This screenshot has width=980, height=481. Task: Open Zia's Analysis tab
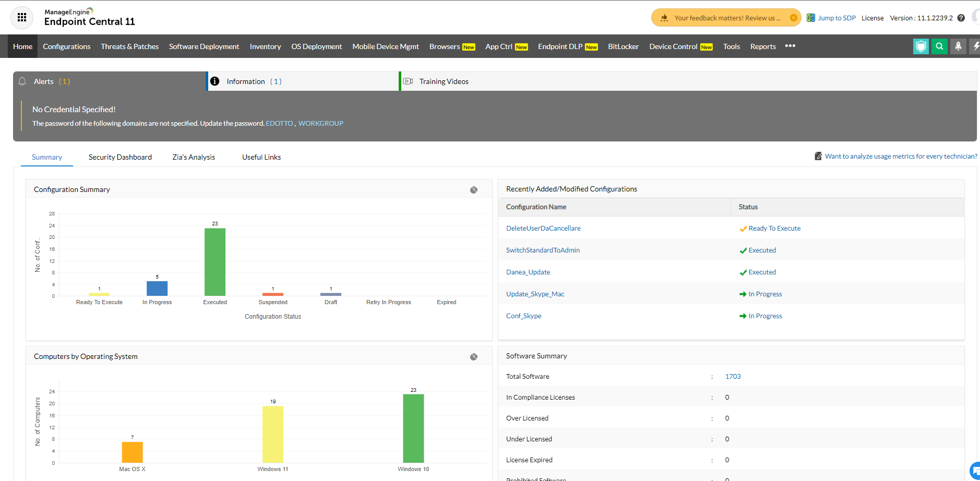point(194,157)
